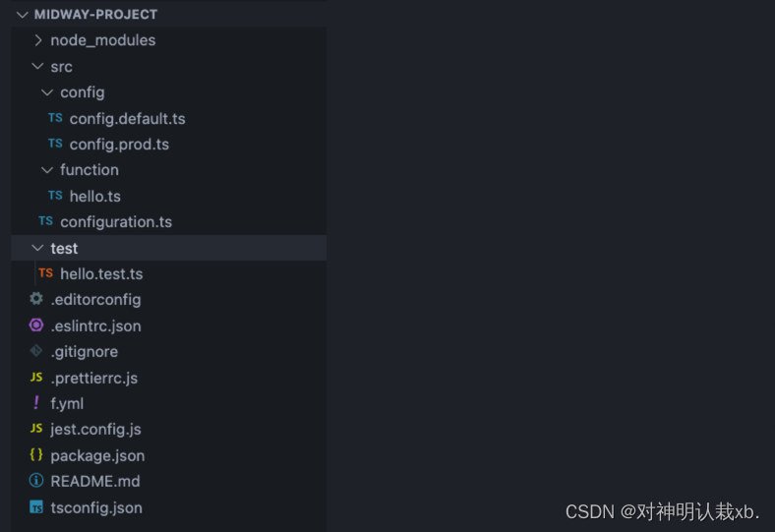The width and height of the screenshot is (775, 532).
Task: Click the yellow JS icon for .prettierrc.js
Action: click(x=36, y=378)
